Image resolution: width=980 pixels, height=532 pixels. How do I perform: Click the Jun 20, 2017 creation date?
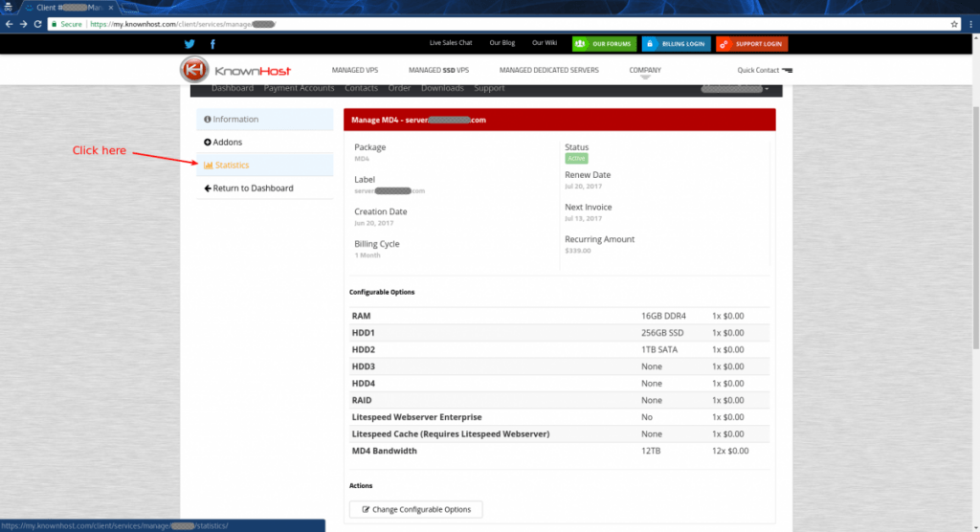pos(374,223)
